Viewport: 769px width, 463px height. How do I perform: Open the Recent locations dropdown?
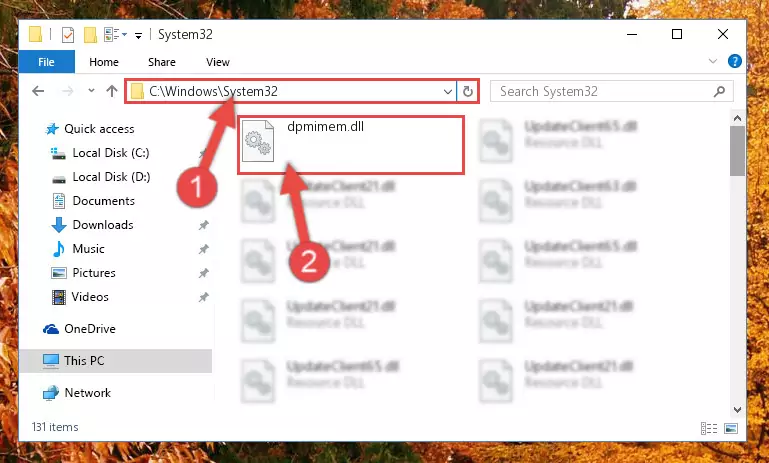91,91
